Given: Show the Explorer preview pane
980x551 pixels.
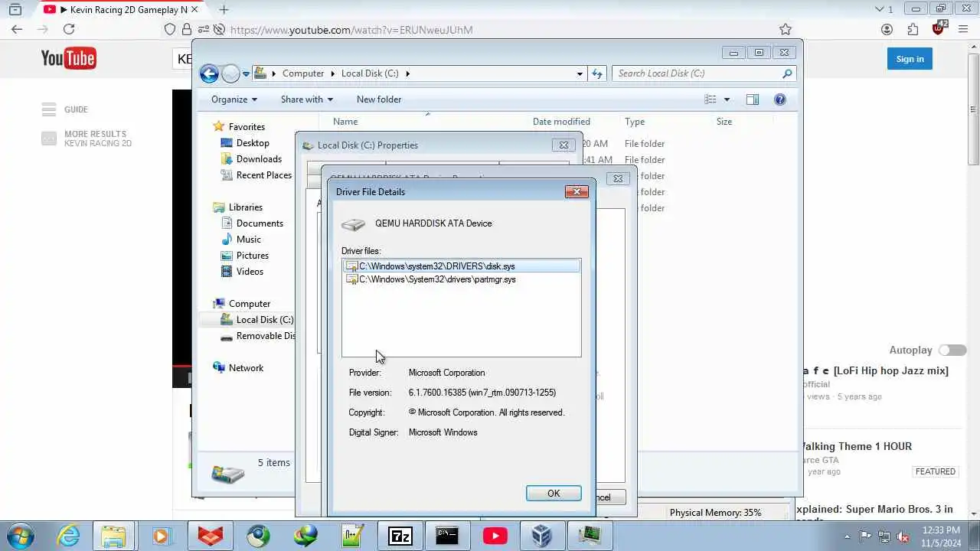Looking at the screenshot, I should tap(753, 99).
